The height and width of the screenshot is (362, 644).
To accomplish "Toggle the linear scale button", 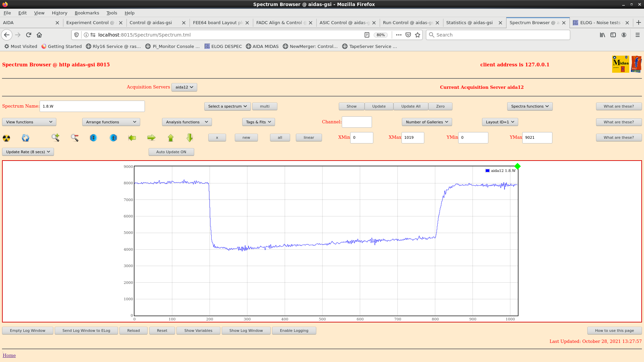I will (x=309, y=137).
